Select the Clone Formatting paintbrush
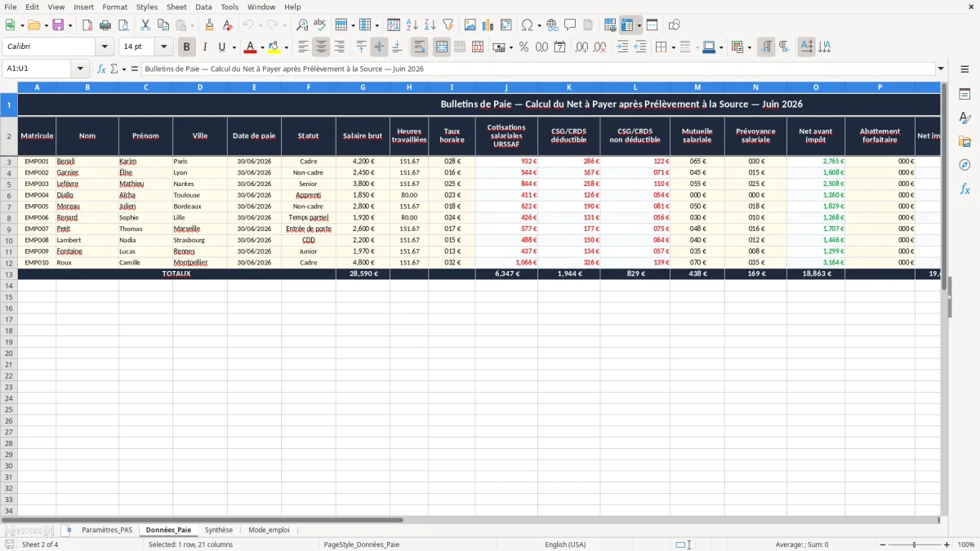The image size is (980, 551). pyautogui.click(x=210, y=25)
